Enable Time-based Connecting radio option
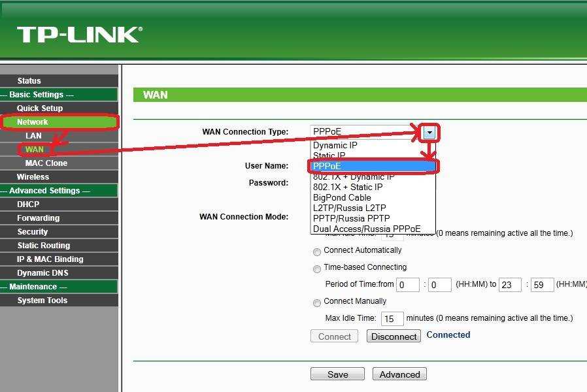The width and height of the screenshot is (587, 392). coord(317,269)
